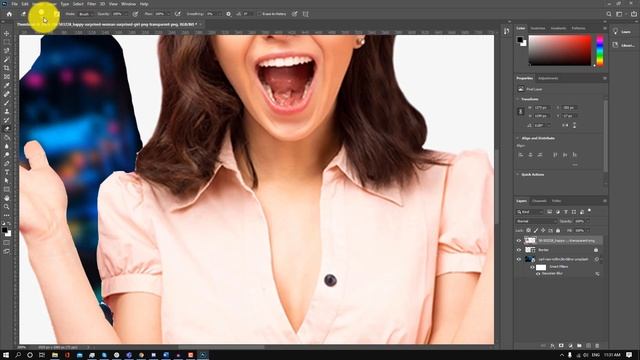Click the flip horizontal icon in Properties

tap(565, 125)
